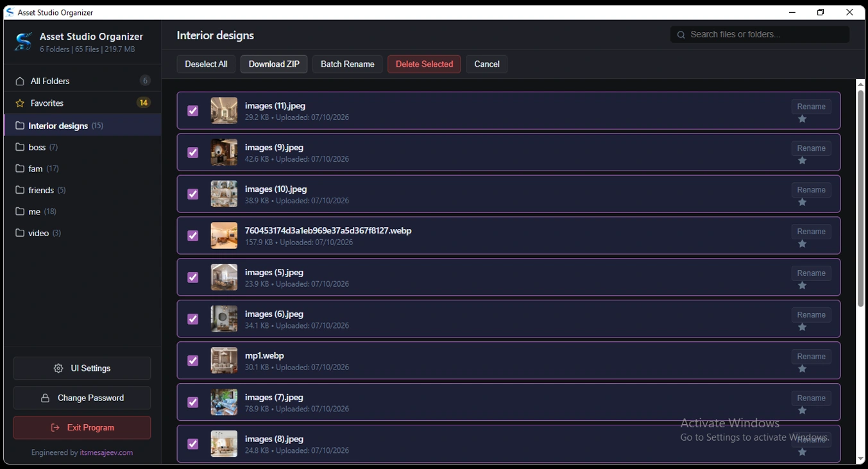The image size is (868, 469).
Task: Deselect the images (10).jpeg checkbox
Action: [192, 194]
